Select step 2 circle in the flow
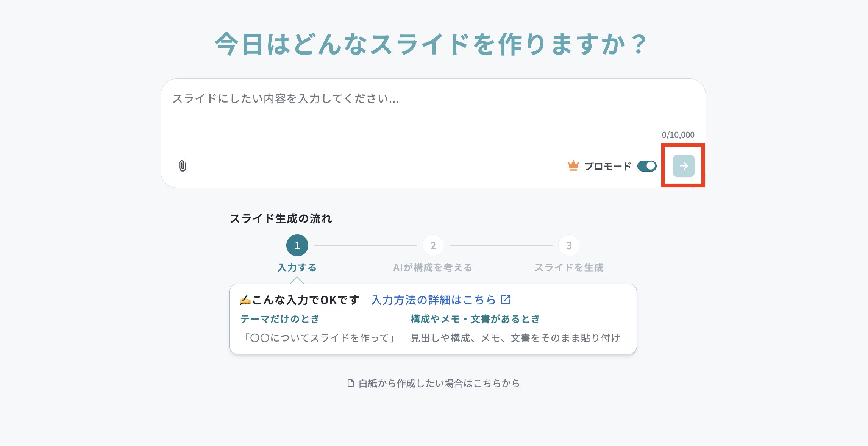 (433, 245)
